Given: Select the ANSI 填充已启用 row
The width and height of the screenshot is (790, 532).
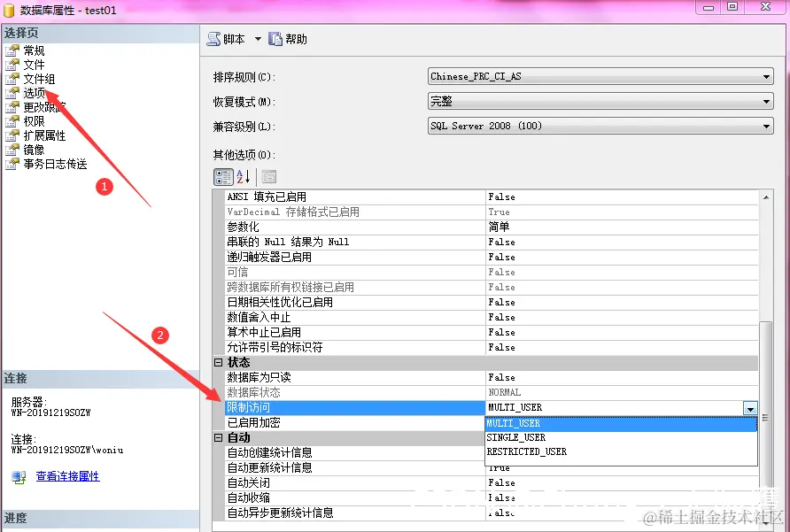Looking at the screenshot, I should [x=492, y=197].
